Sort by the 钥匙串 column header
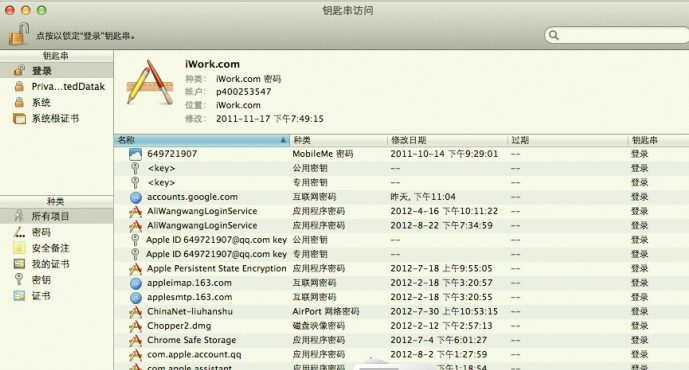 click(658, 140)
